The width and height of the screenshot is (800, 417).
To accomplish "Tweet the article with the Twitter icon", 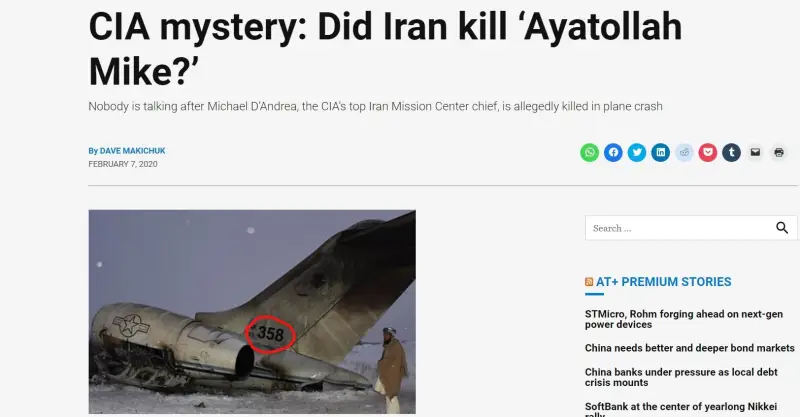I will pos(637,153).
